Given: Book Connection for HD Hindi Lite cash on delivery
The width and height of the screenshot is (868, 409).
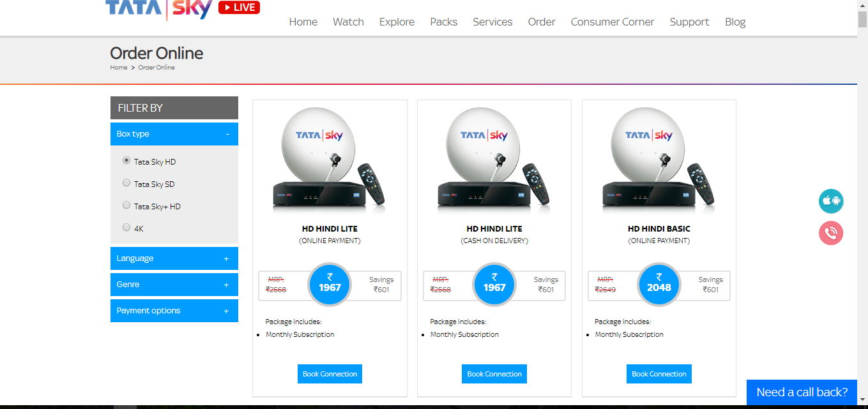Looking at the screenshot, I should click(x=494, y=374).
